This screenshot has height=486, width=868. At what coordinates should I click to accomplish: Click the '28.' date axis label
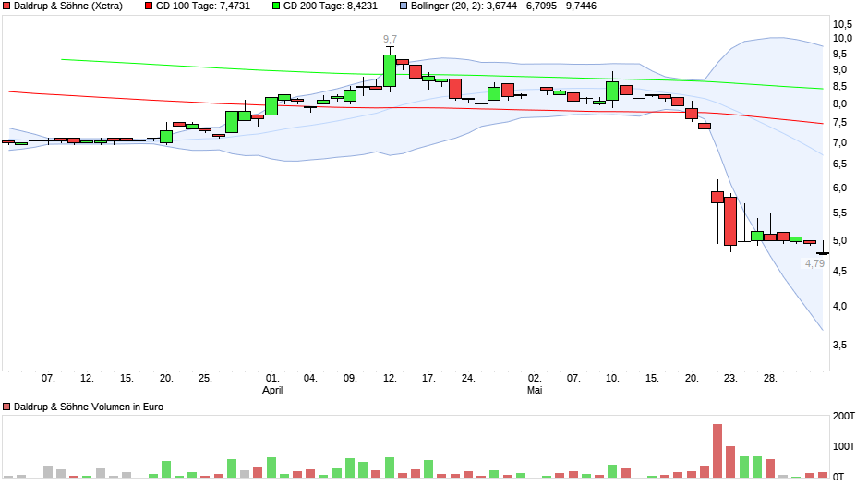770,379
